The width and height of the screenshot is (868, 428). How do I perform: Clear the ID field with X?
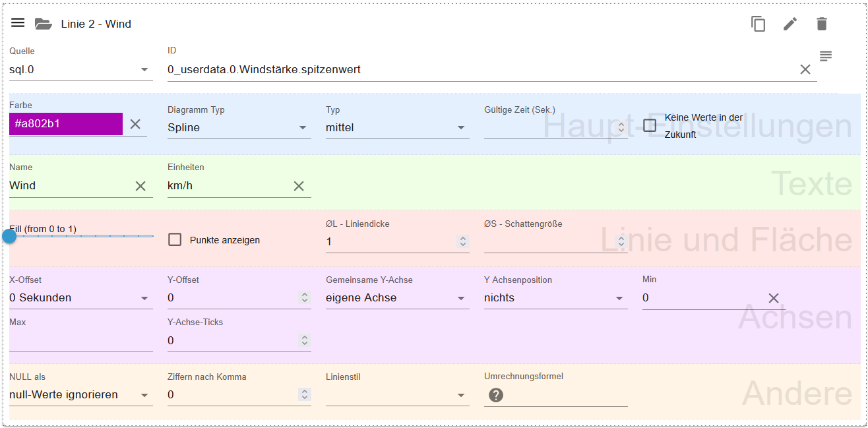coord(805,69)
